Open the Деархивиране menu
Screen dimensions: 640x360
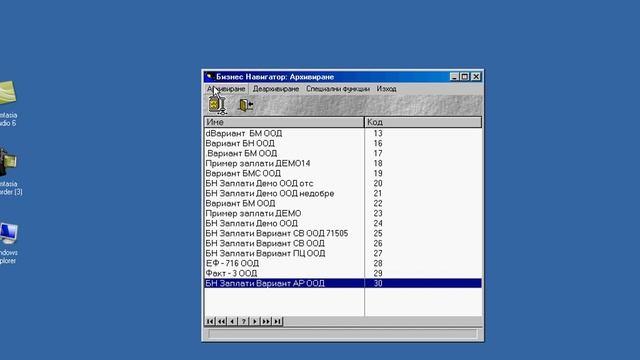coord(276,89)
